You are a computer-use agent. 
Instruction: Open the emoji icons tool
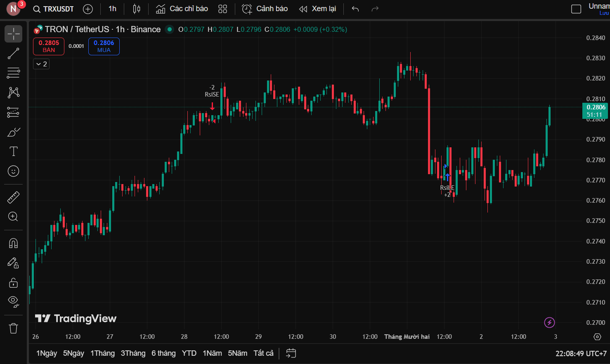[13, 171]
